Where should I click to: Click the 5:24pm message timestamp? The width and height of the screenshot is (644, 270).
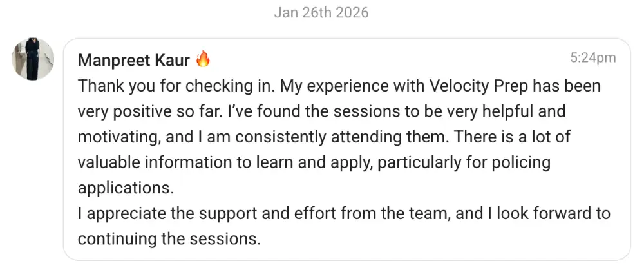click(x=592, y=58)
